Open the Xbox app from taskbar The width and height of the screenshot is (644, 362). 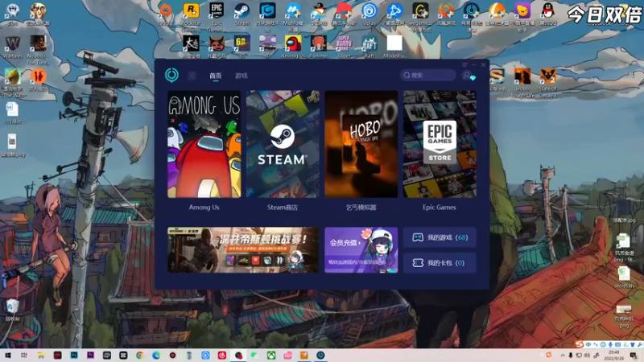point(271,356)
